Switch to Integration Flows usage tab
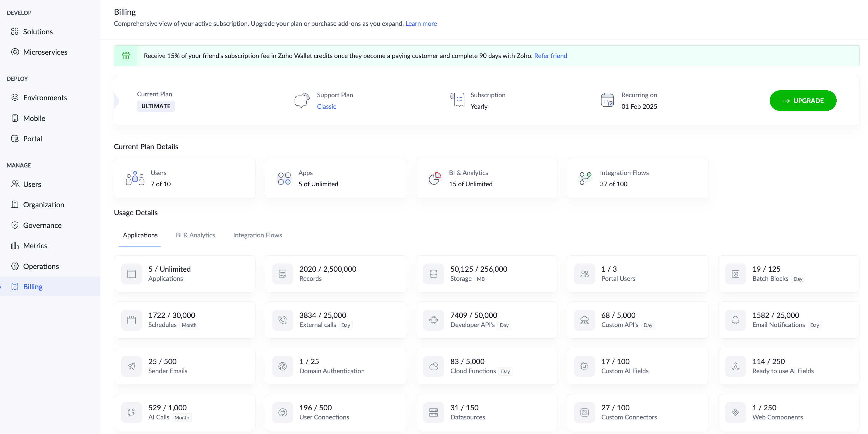868x434 pixels. pos(257,235)
